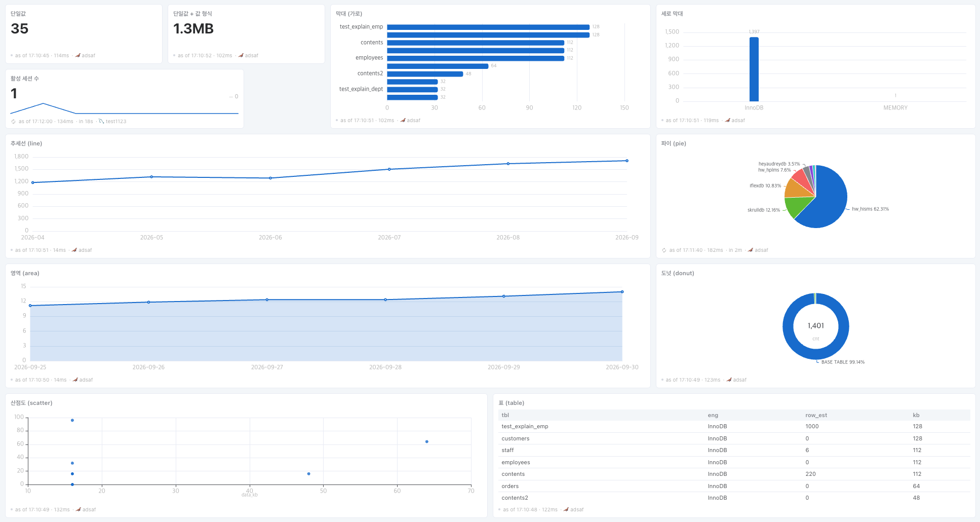Click the 'MEMORY' axis label in 세로 막대

pos(895,108)
